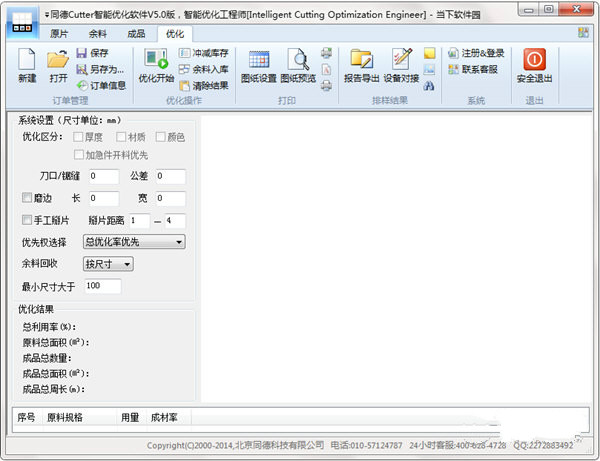
Task: Click the 成材率 column header
Action: tap(169, 417)
